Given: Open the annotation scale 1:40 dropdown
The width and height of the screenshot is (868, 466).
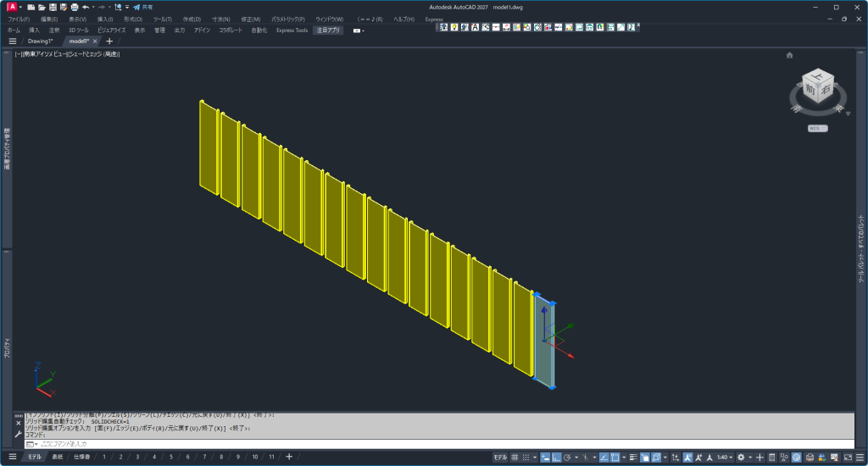Looking at the screenshot, I should click(x=723, y=457).
